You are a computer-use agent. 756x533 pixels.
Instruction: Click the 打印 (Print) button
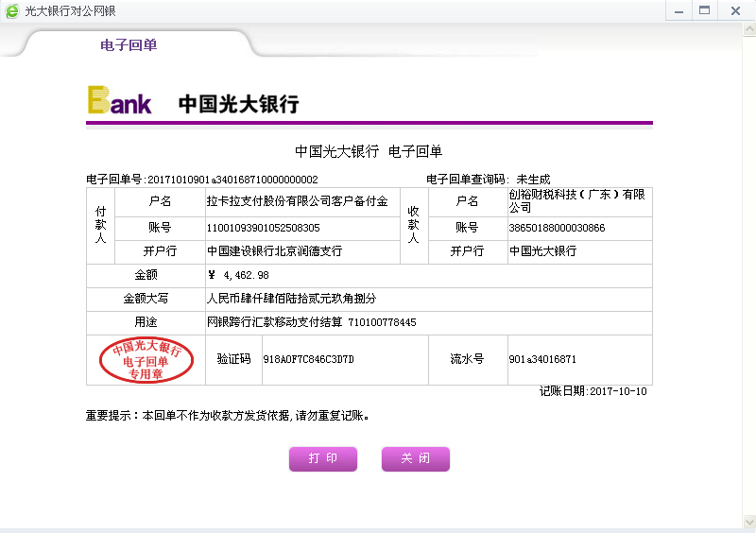point(323,458)
